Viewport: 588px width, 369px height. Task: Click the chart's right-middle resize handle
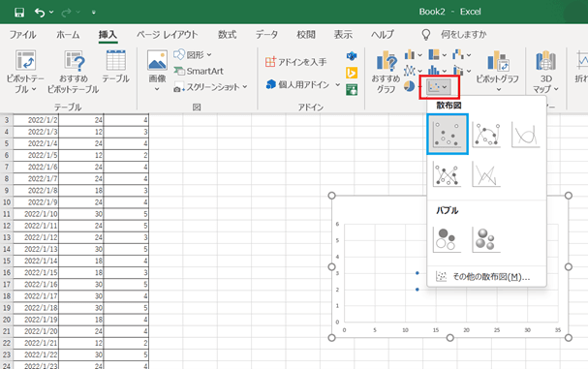pos(569,266)
